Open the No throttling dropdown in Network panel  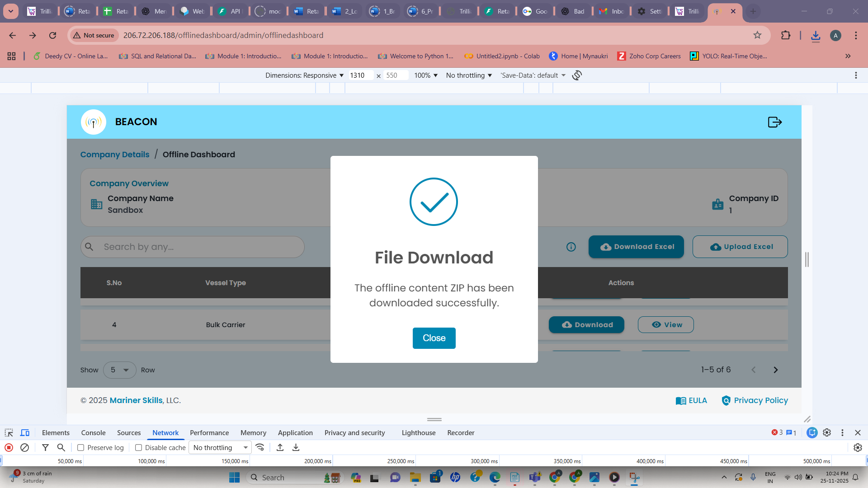point(220,447)
